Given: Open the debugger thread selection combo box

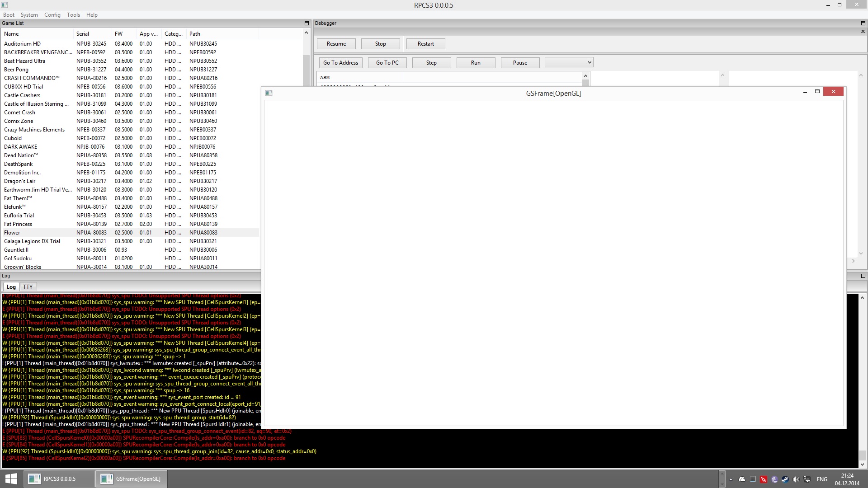Looking at the screenshot, I should [x=569, y=62].
